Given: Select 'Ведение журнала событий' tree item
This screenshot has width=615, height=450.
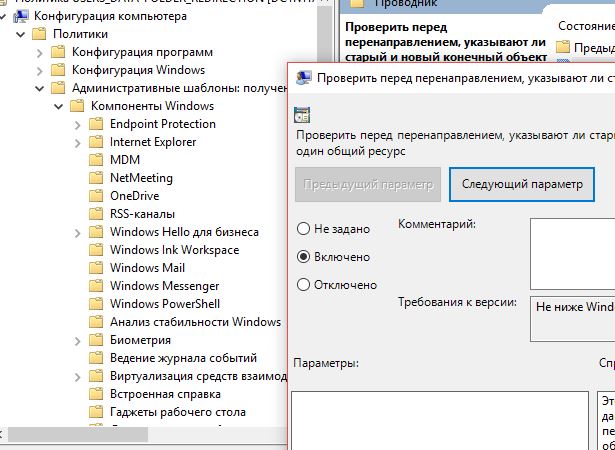Looking at the screenshot, I should pos(183,358).
